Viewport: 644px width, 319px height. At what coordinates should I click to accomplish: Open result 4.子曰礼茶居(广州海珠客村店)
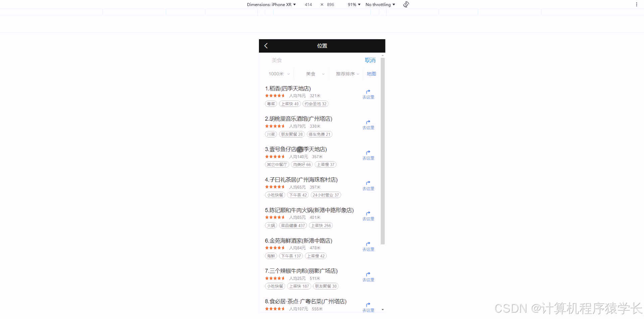(301, 180)
